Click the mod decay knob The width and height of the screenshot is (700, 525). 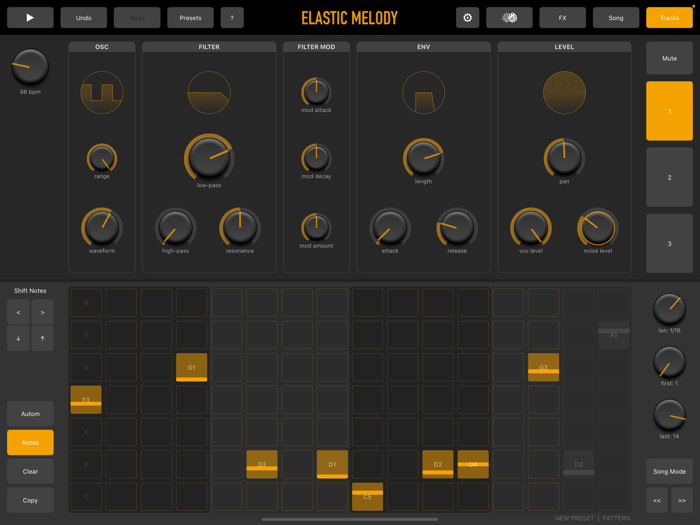(x=316, y=158)
